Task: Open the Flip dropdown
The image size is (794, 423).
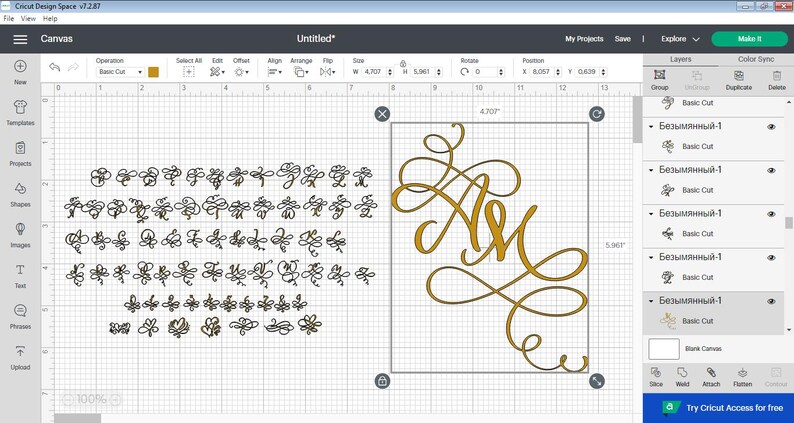Action: coord(328,72)
